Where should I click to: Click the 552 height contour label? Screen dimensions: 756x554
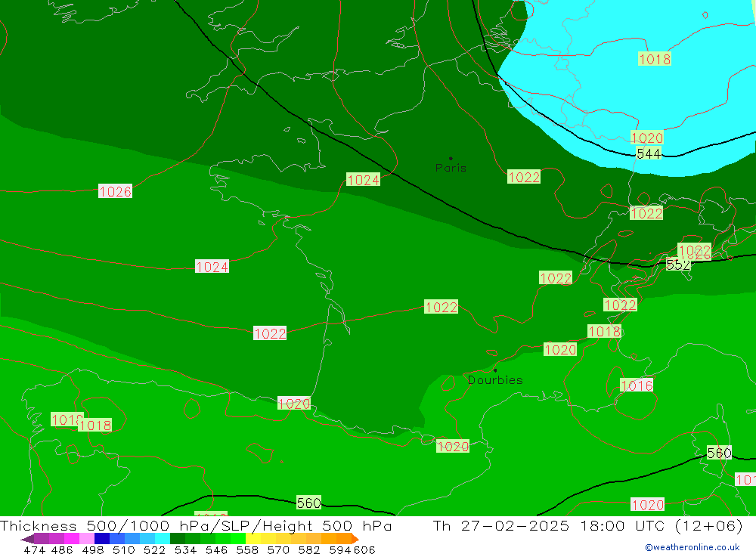click(x=678, y=265)
